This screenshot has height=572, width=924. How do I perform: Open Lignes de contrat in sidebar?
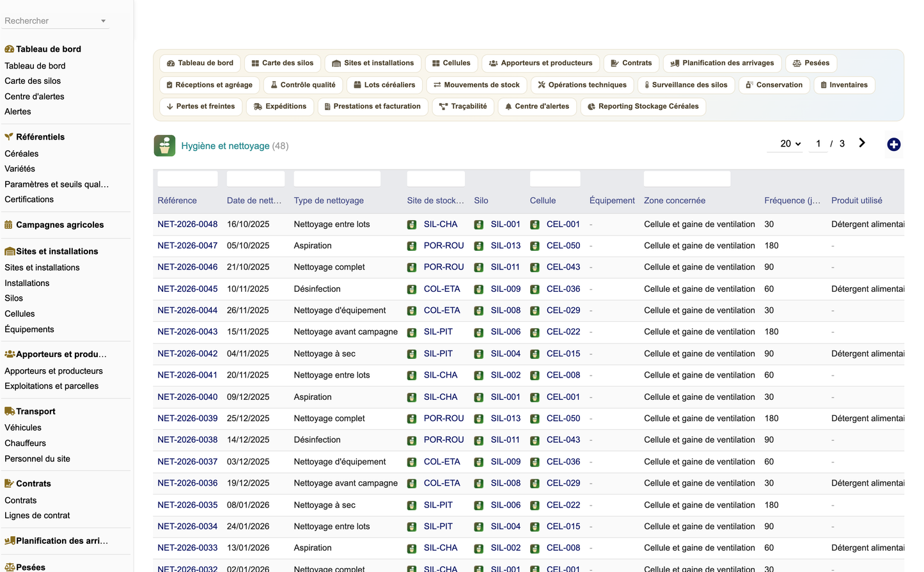pos(37,516)
